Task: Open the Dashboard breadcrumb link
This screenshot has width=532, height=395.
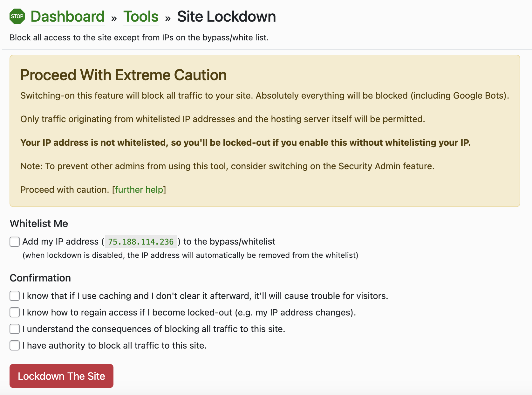Action: coord(67,16)
